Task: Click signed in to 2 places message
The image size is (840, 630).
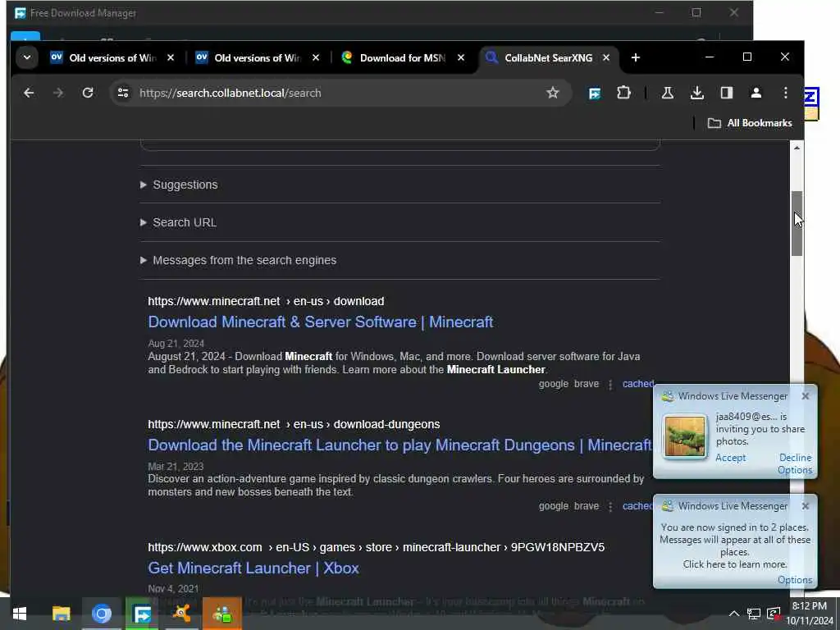Action: coord(734,546)
